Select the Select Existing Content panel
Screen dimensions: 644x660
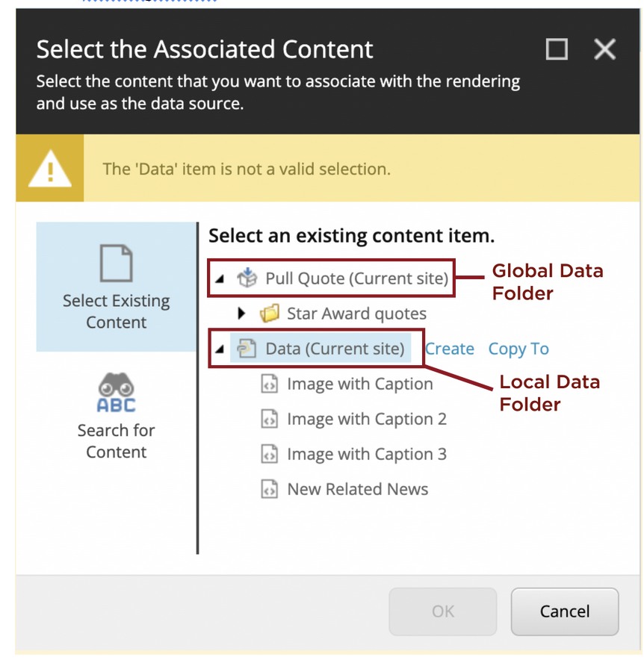click(116, 287)
